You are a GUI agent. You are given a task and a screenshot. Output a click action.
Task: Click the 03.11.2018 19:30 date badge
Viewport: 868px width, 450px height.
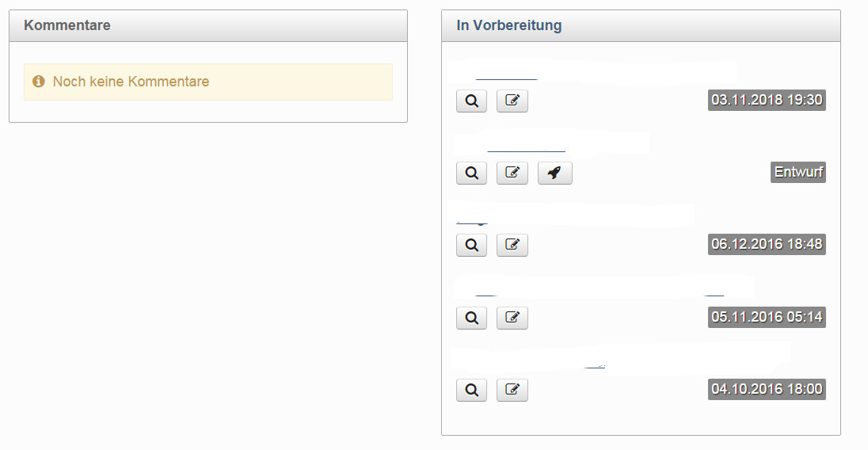(x=767, y=100)
